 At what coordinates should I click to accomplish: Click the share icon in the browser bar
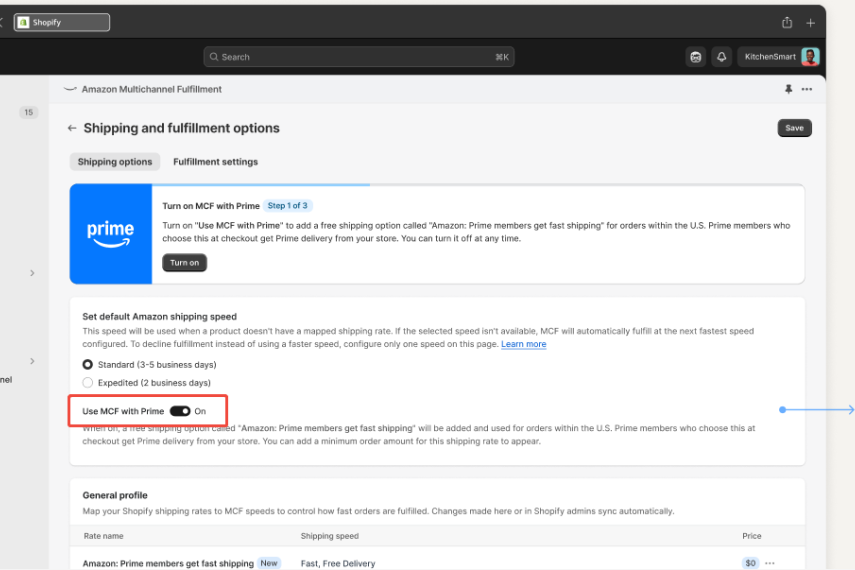(x=787, y=22)
